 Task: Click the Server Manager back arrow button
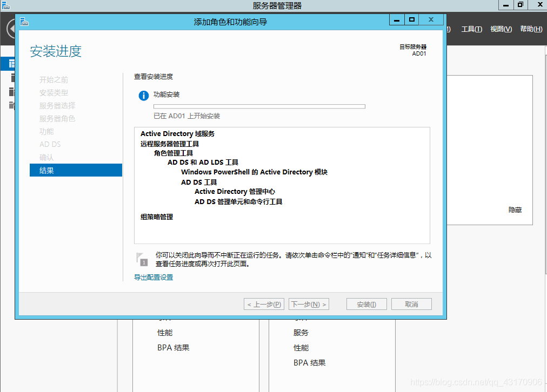click(10, 29)
